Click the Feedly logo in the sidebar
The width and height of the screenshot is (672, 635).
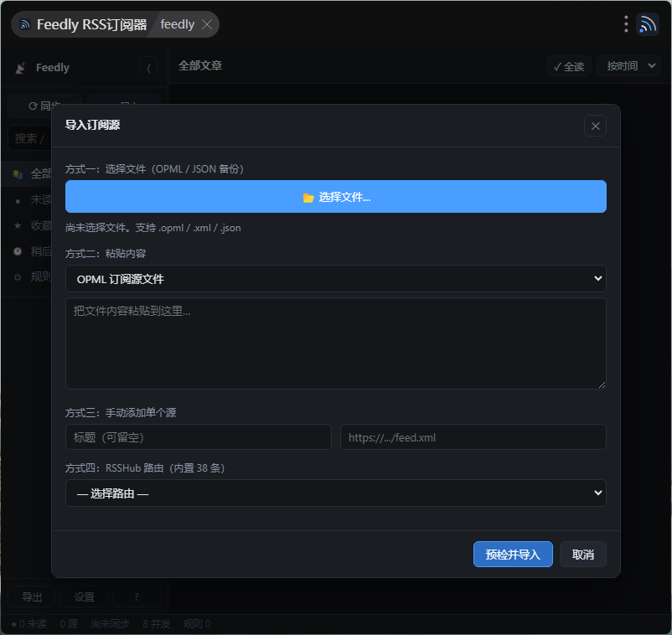pyautogui.click(x=21, y=68)
